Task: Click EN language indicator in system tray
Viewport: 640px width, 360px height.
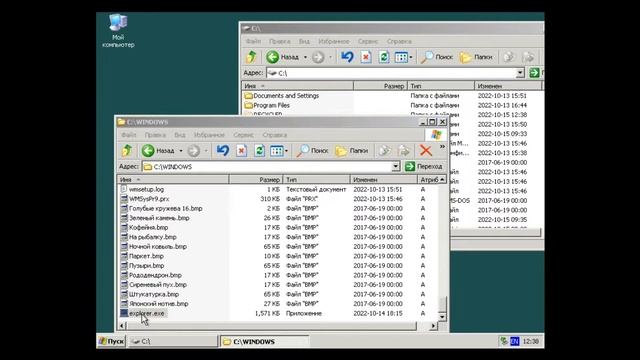Action: point(515,341)
